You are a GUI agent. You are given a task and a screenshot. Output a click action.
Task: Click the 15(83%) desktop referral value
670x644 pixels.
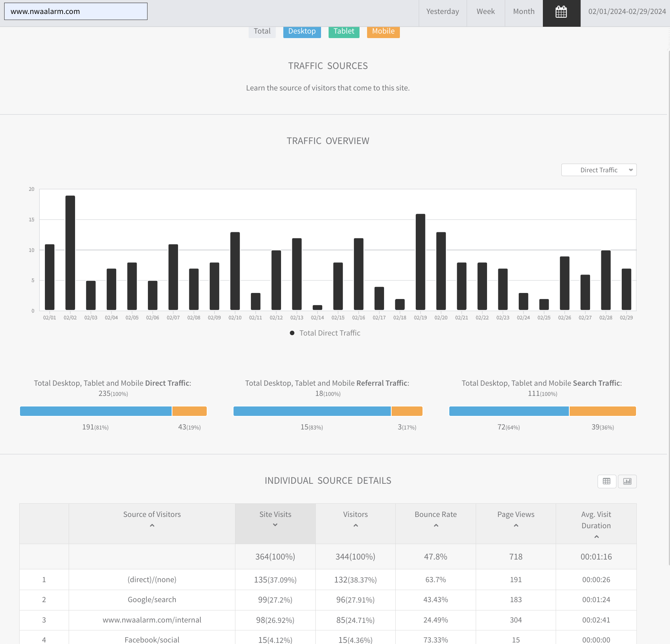coord(312,427)
